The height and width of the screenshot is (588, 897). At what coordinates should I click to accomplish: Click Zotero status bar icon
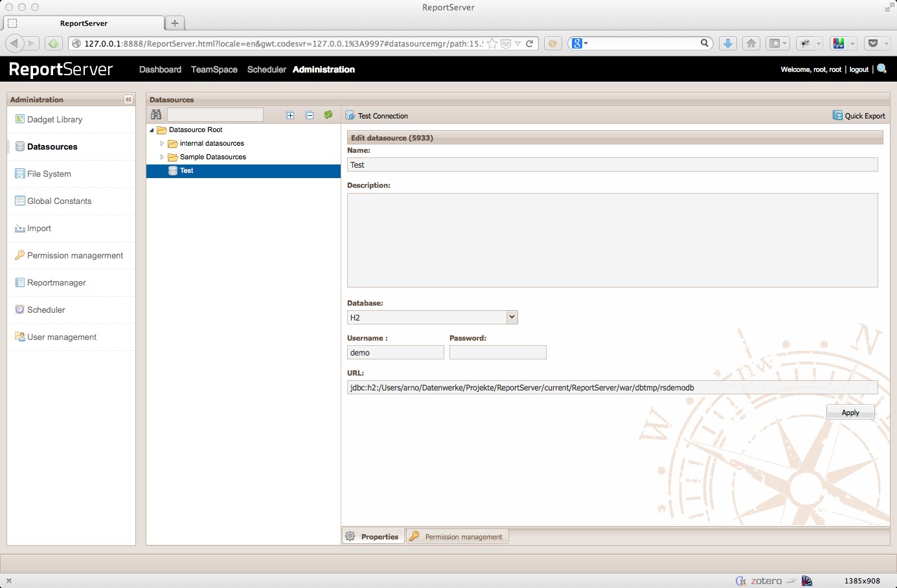point(767,581)
